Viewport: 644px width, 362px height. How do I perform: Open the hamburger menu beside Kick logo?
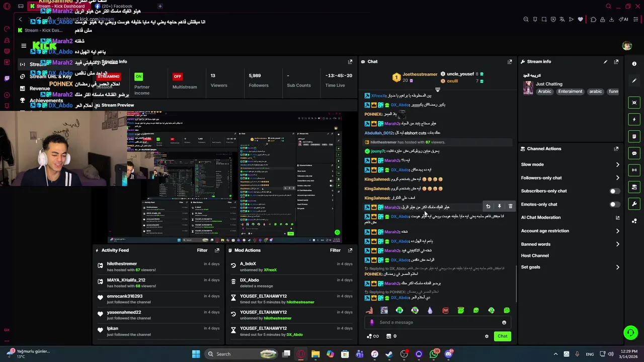click(x=24, y=46)
